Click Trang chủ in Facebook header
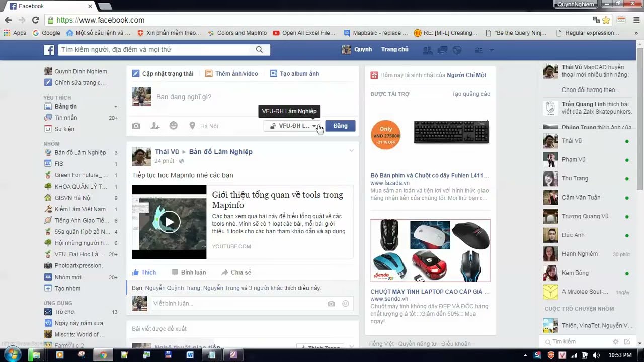The height and width of the screenshot is (362, 644). [395, 50]
